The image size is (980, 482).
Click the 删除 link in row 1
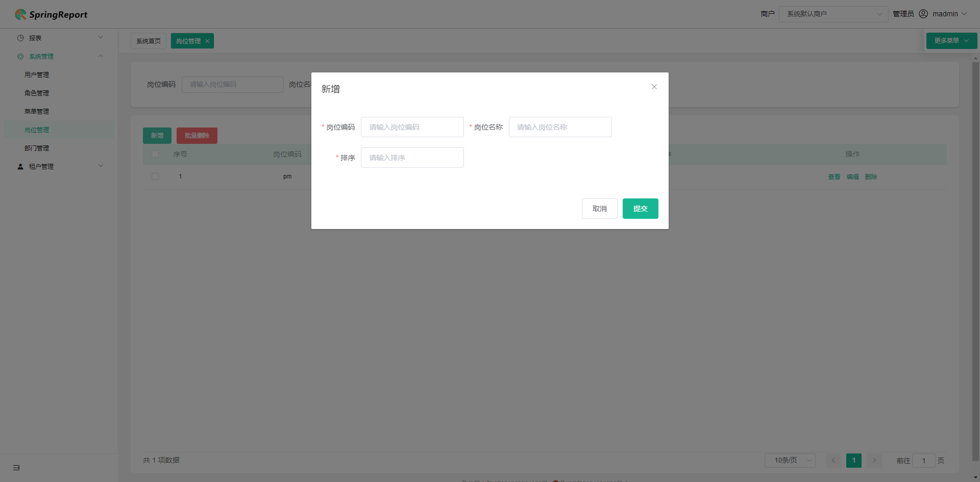pyautogui.click(x=871, y=177)
